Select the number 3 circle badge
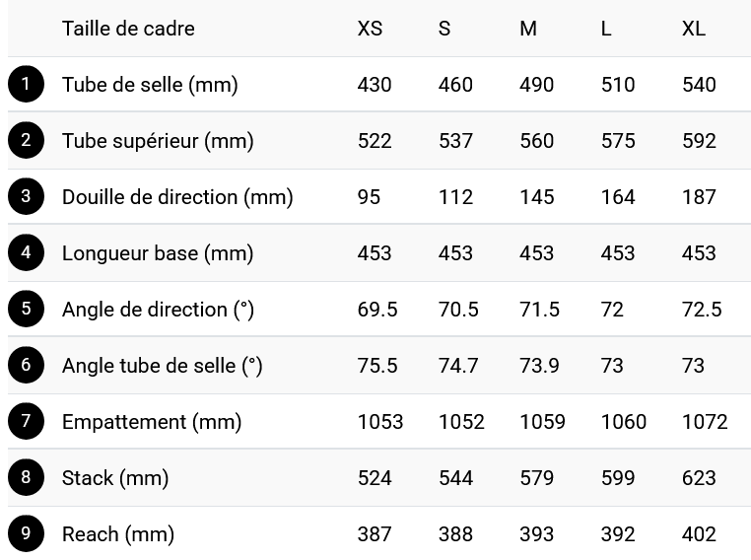 26,196
